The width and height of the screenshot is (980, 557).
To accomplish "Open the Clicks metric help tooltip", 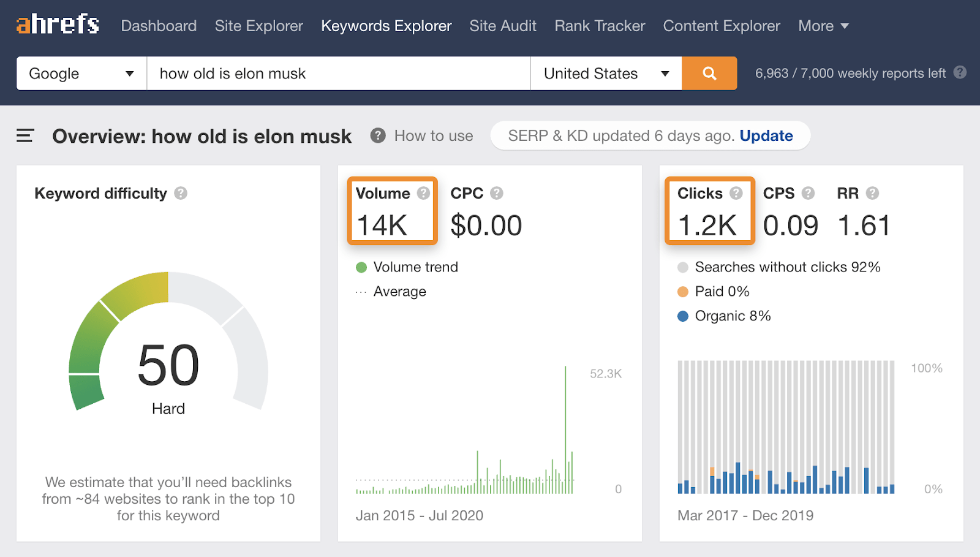I will pos(735,192).
